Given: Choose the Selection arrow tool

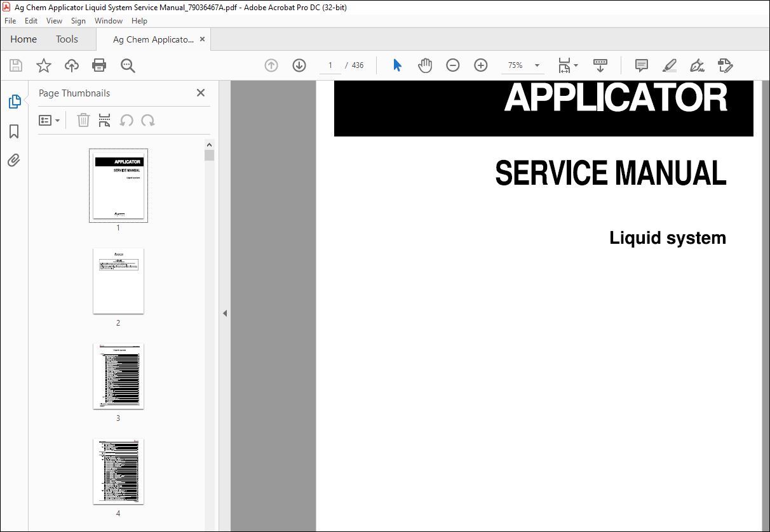Looking at the screenshot, I should point(398,65).
